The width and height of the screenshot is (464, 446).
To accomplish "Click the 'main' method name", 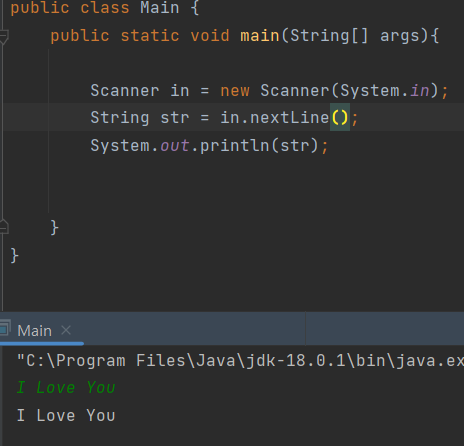I will coord(260,36).
